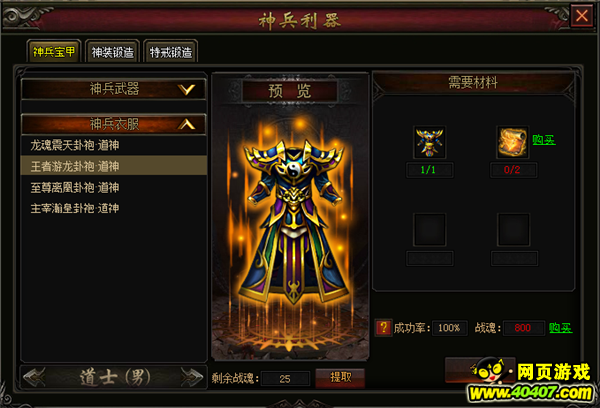Viewport: 600px width, 408px height.
Task: Click the down chevron on 神兵武器 header
Action: tap(186, 90)
